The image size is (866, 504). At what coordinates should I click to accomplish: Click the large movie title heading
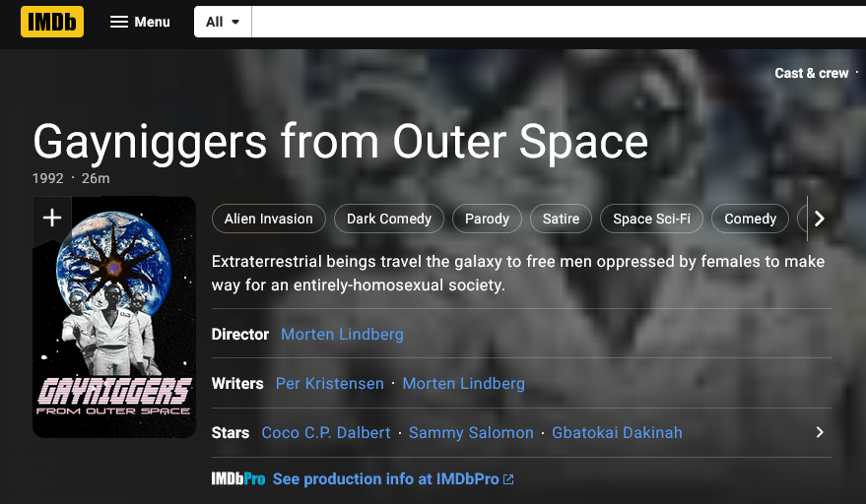(x=340, y=142)
